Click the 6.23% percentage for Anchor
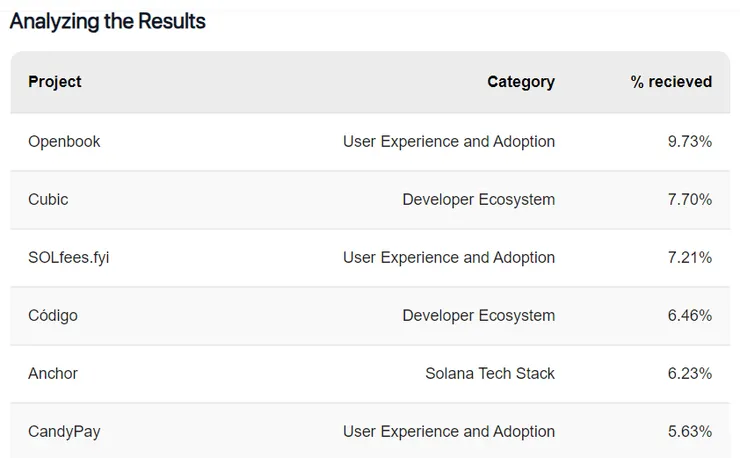 tap(689, 373)
